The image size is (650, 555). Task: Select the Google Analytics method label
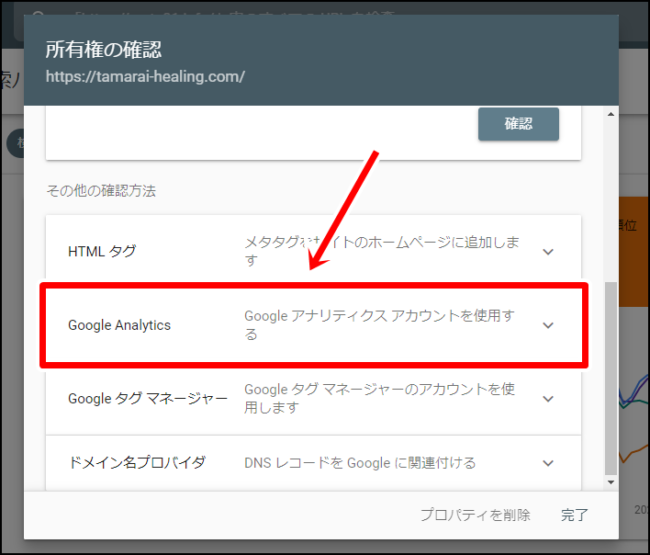(119, 325)
